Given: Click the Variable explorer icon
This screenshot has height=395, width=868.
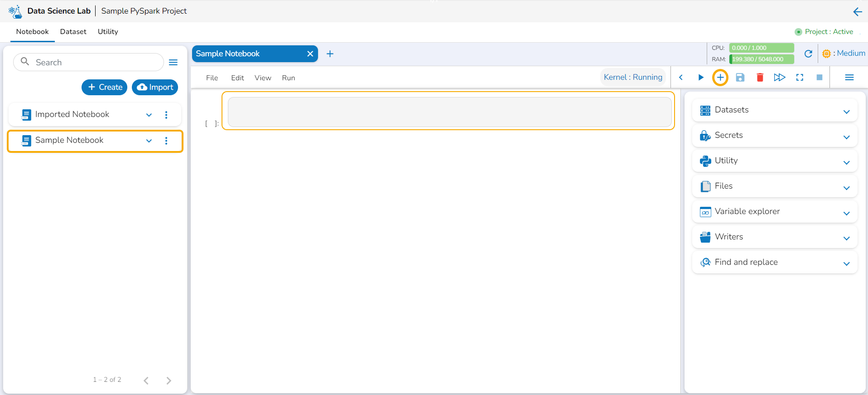Looking at the screenshot, I should click(705, 212).
